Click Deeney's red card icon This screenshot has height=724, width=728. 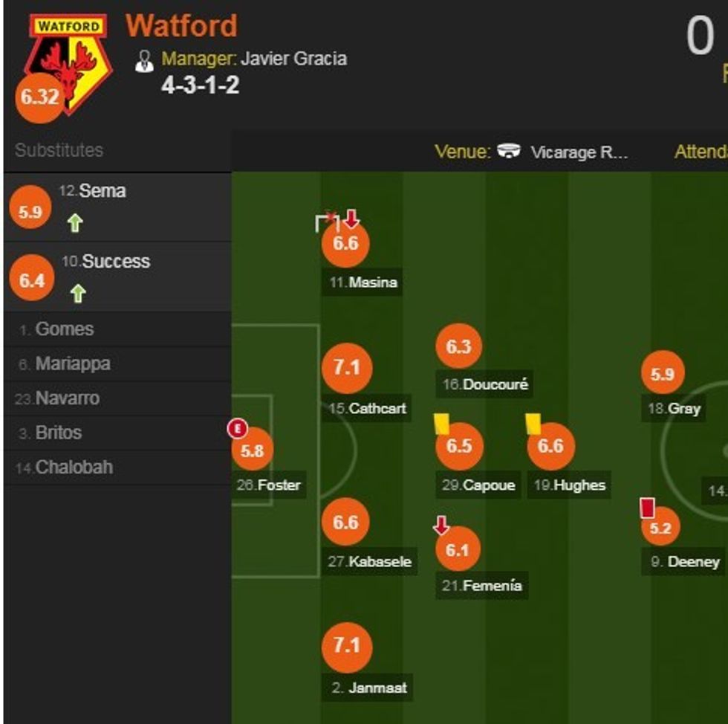click(x=647, y=508)
